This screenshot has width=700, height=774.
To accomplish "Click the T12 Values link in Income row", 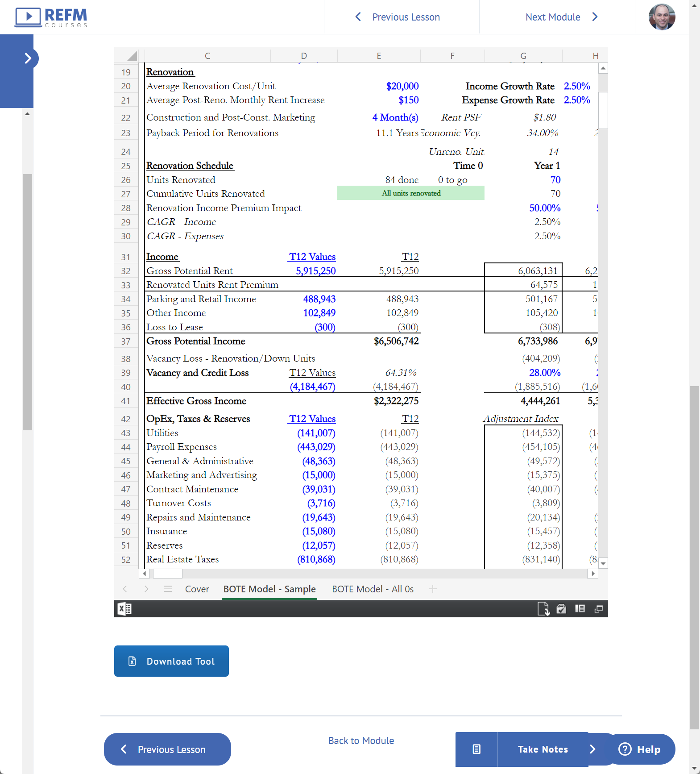I will [312, 257].
